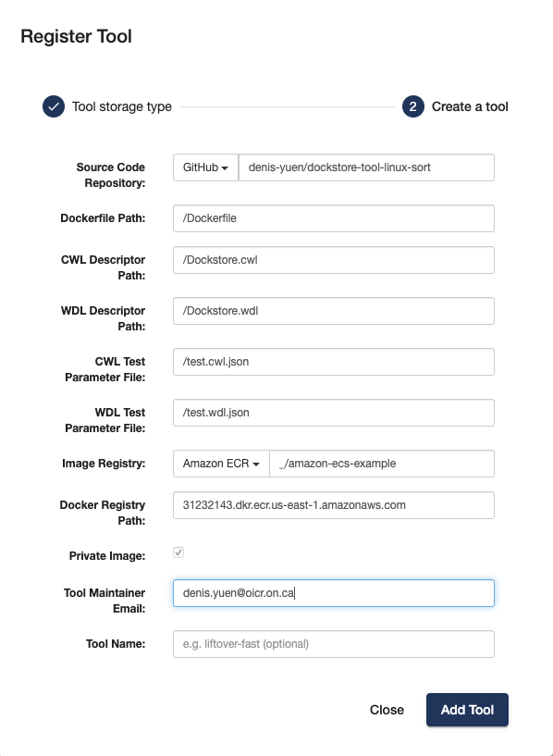553x756 pixels.
Task: Open the Amazon ECR image registry dropdown
Action: tap(220, 463)
